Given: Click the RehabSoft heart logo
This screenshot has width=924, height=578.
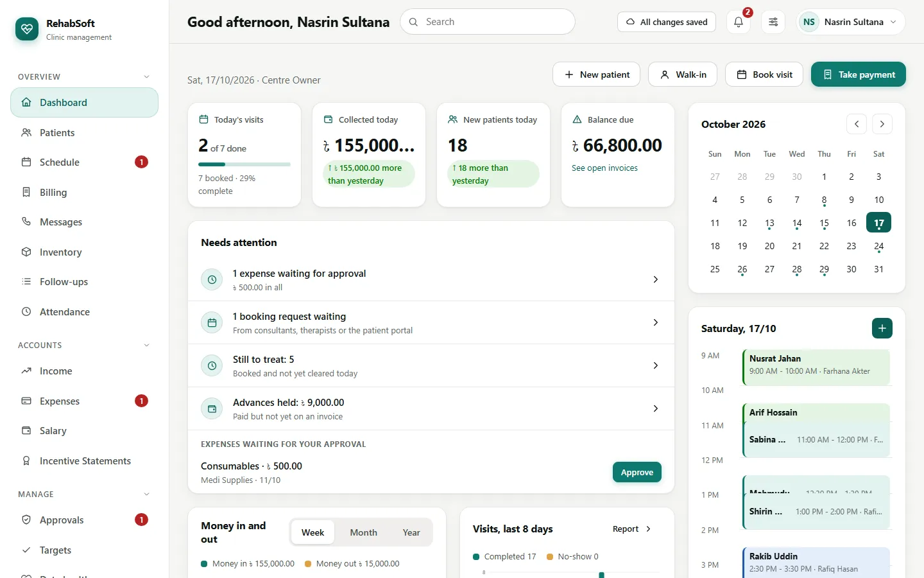Looking at the screenshot, I should [x=27, y=29].
